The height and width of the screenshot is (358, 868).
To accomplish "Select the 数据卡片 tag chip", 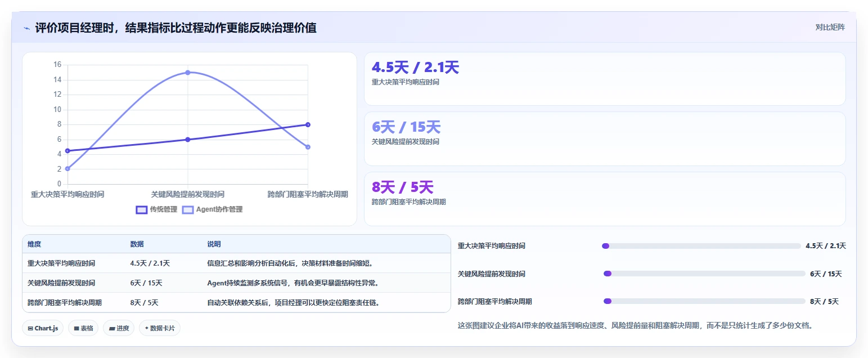I will pos(160,328).
